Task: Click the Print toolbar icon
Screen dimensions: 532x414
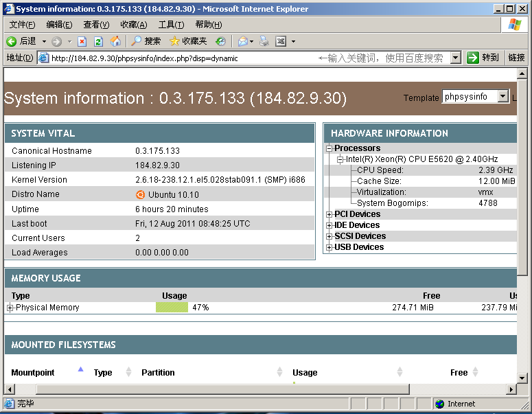Action: [x=264, y=41]
